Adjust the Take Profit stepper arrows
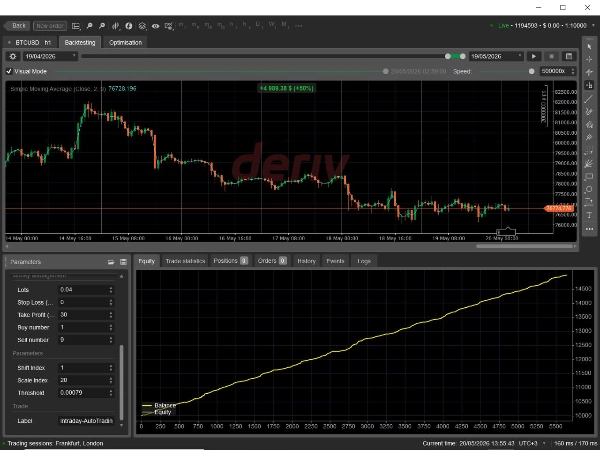 111,315
